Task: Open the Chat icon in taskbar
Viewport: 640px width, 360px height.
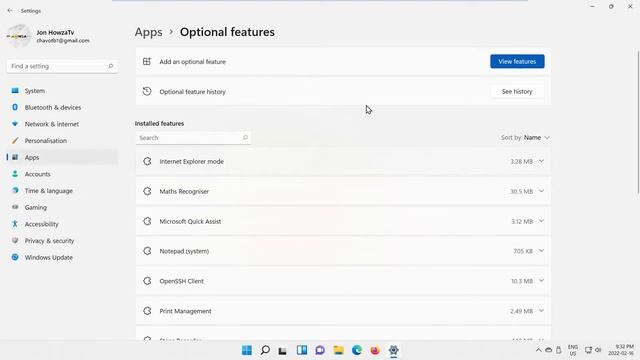Action: tap(320, 350)
